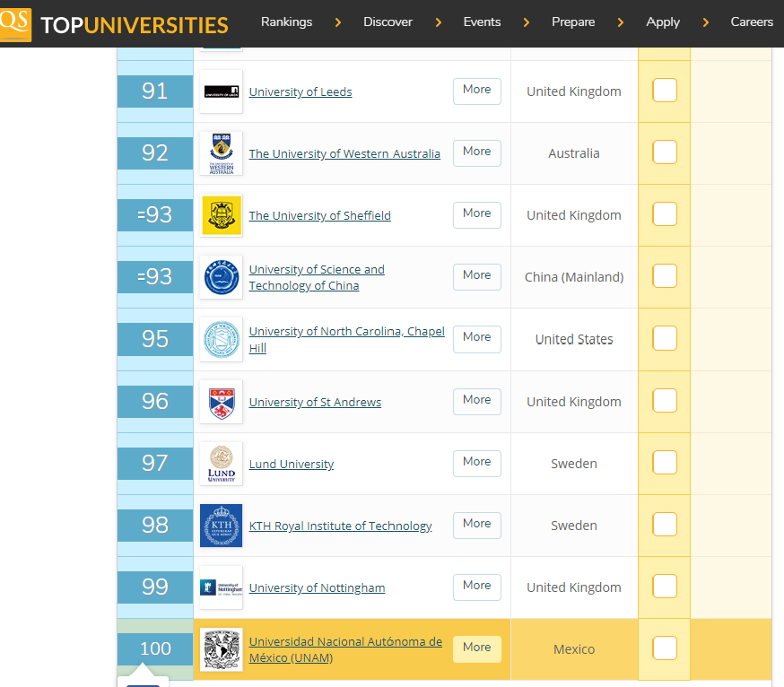The width and height of the screenshot is (784, 687).
Task: Click More for University of Western Australia
Action: [x=477, y=153]
